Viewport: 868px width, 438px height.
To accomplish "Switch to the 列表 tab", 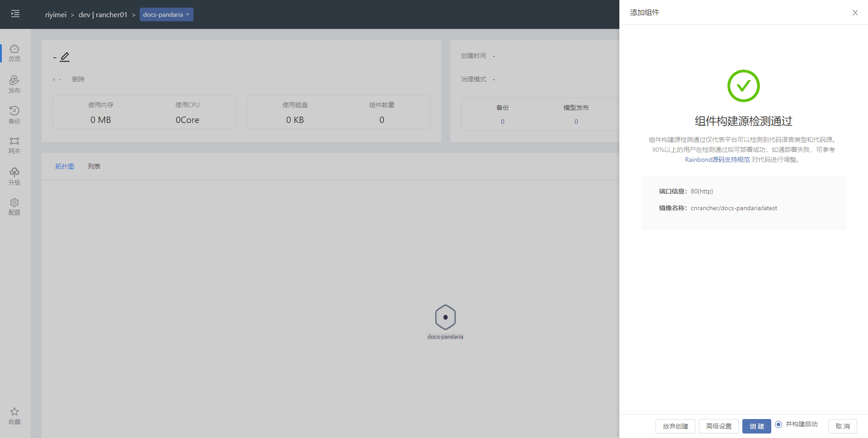I will pos(94,166).
